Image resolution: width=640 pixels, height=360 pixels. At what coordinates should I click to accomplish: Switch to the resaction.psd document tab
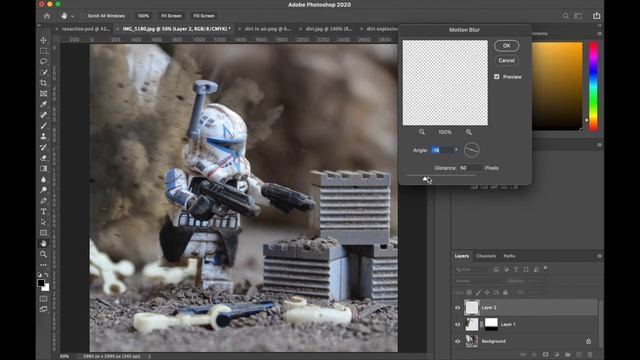(85, 29)
